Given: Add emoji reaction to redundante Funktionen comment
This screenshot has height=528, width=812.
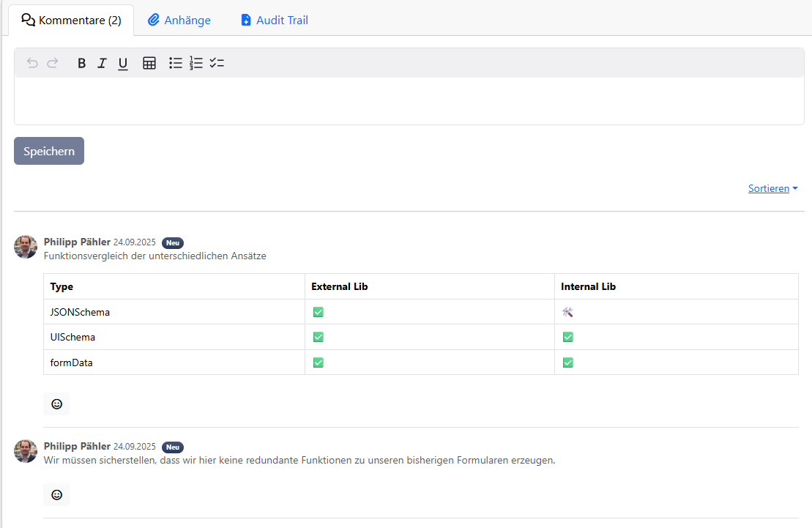Looking at the screenshot, I should tap(56, 494).
